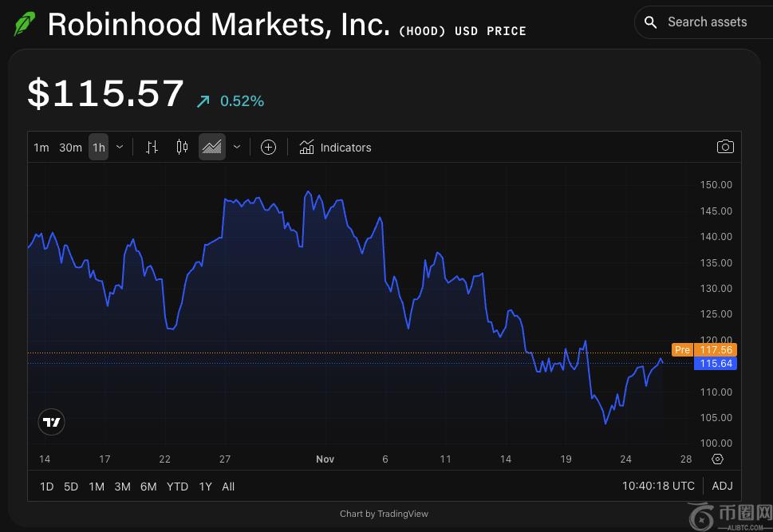Select the 5D date range

pos(71,487)
